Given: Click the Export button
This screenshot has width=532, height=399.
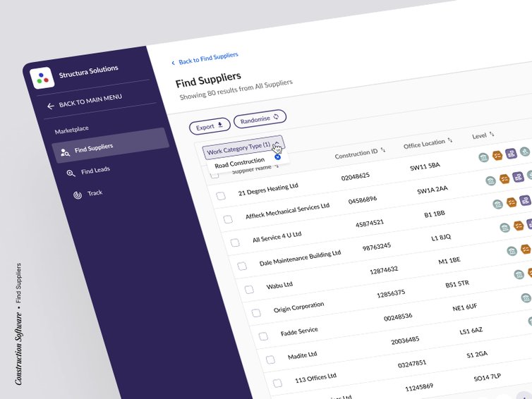Looking at the screenshot, I should pos(209,127).
